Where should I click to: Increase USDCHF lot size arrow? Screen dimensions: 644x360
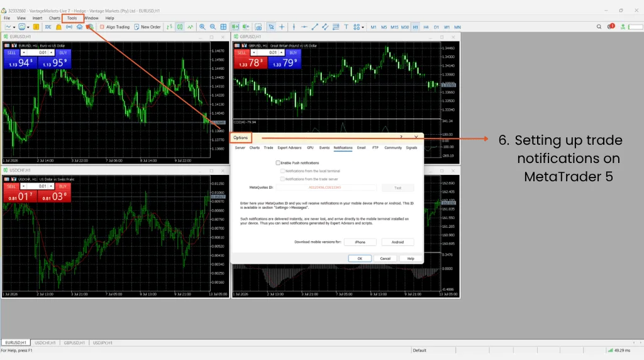tap(51, 186)
